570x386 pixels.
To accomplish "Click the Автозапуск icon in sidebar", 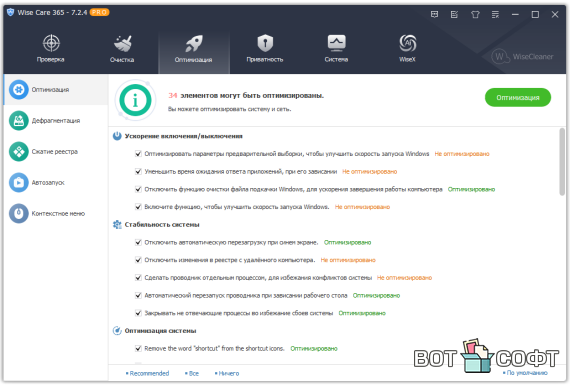I will click(19, 182).
